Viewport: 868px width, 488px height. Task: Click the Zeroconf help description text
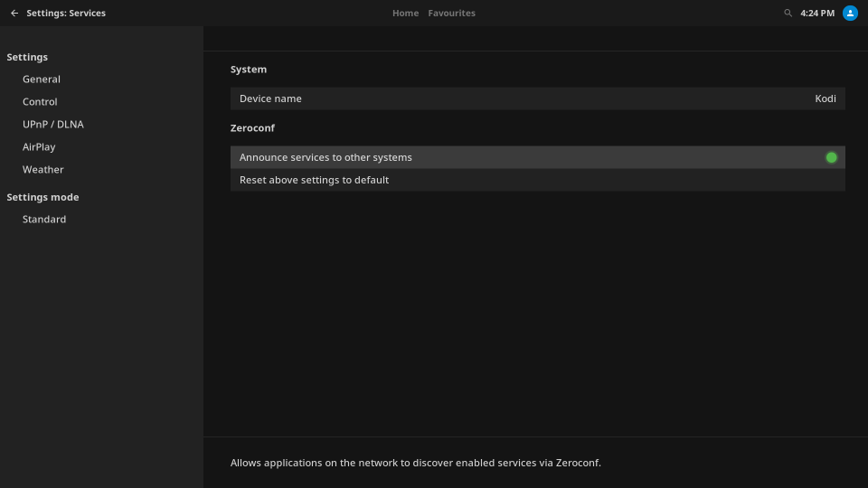coord(415,463)
